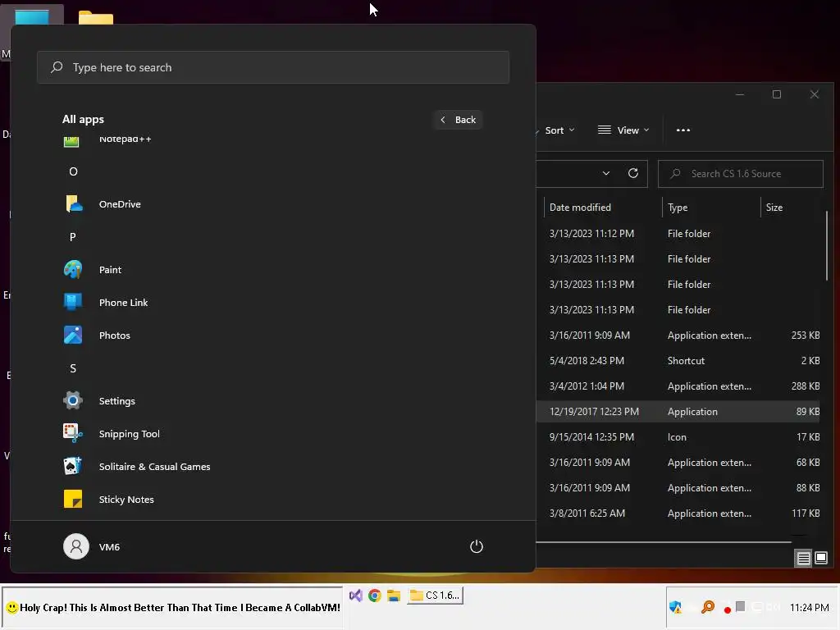
Task: Launch Phone Link
Action: (x=123, y=302)
